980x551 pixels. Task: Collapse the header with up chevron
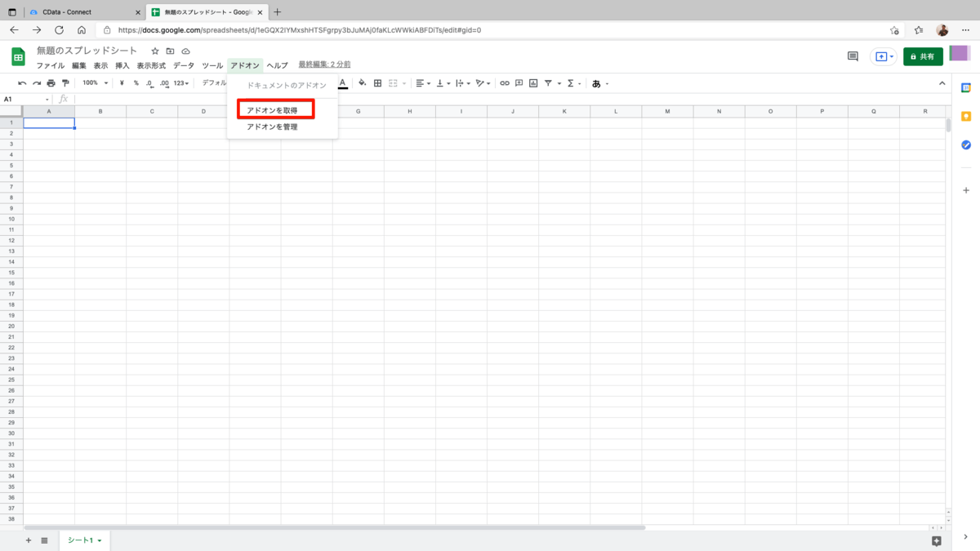click(x=942, y=83)
